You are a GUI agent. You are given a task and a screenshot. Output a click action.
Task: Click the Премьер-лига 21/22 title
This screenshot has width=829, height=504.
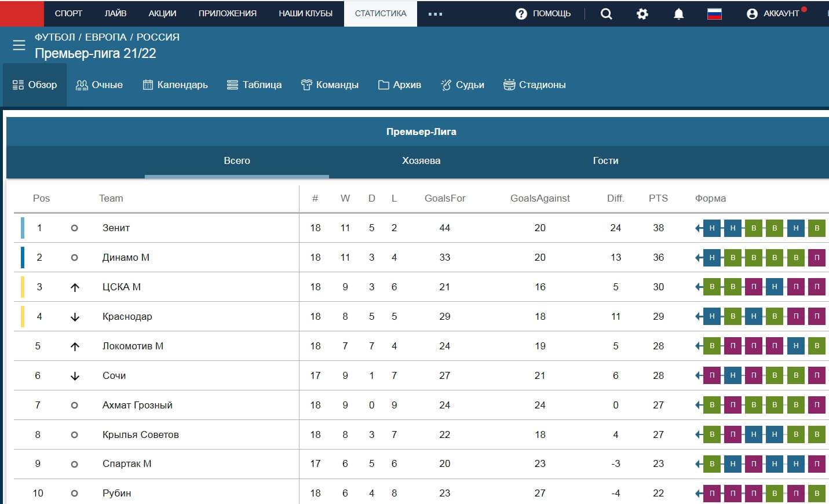point(96,53)
